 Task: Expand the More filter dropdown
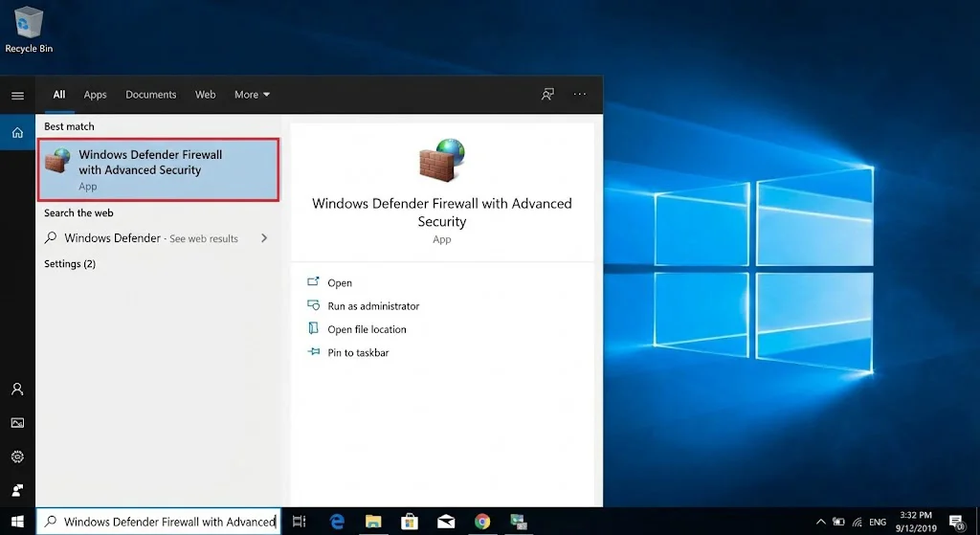tap(252, 95)
